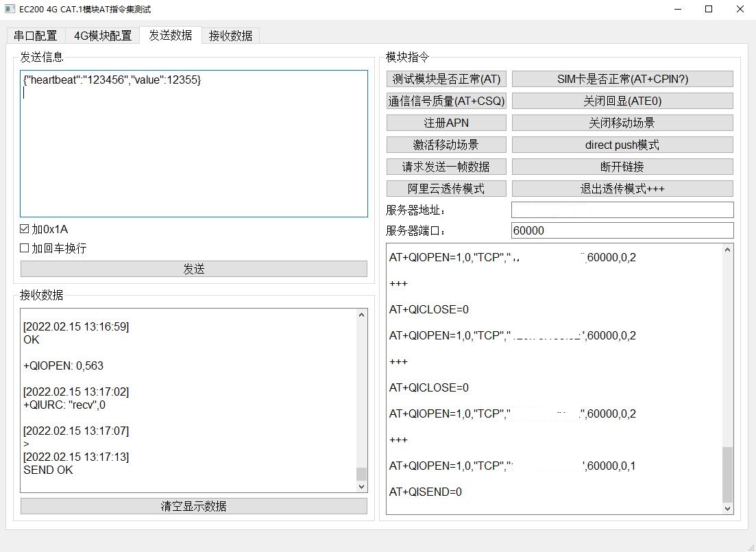The width and height of the screenshot is (756, 552).
Task: Exit transparent mode with 退出透传模式+++
Action: (622, 189)
